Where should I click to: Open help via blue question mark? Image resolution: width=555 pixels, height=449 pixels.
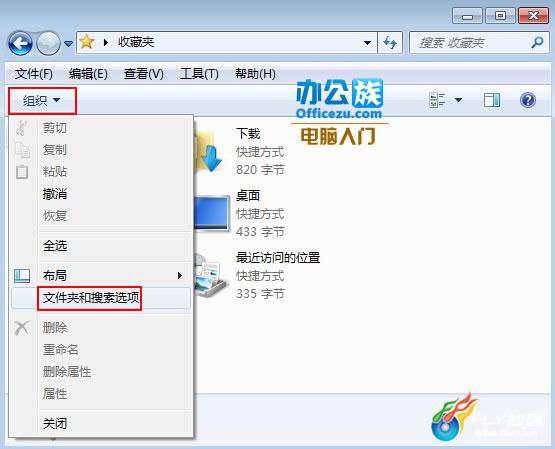pos(527,100)
